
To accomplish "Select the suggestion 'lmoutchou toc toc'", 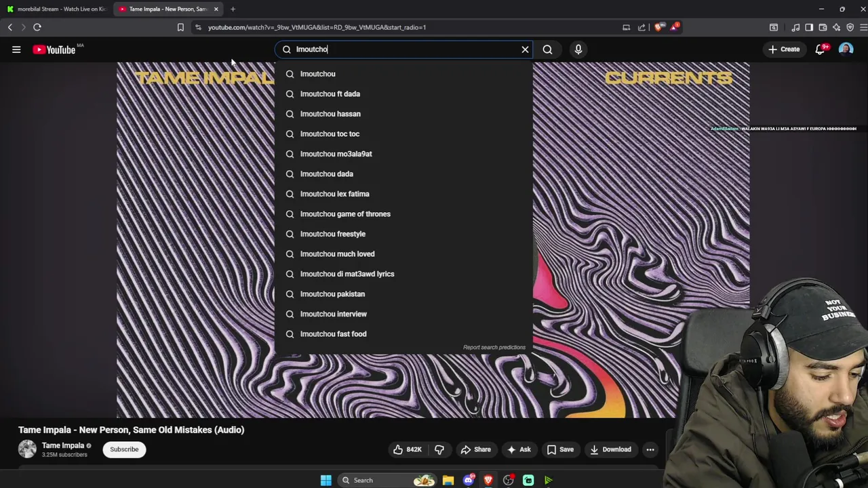I will (403, 134).
